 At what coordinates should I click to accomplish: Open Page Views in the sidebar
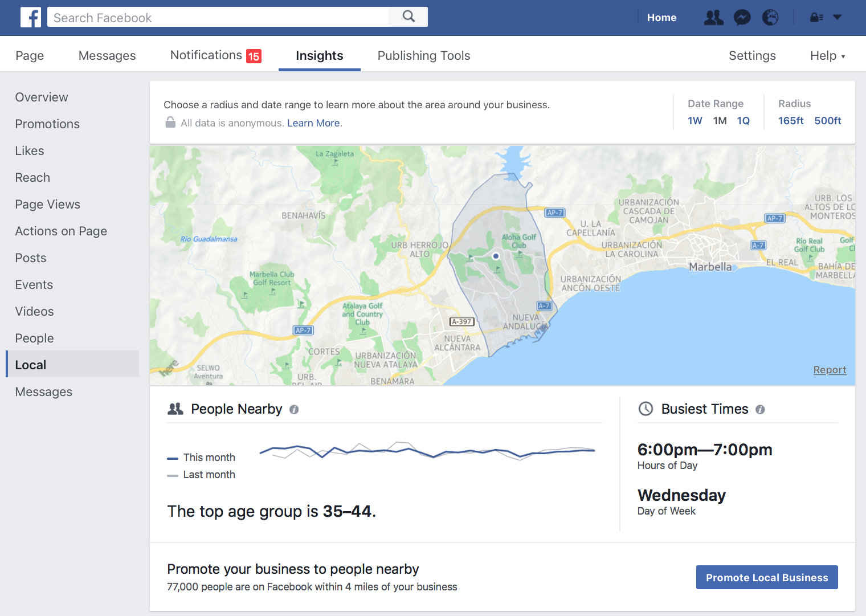(48, 204)
